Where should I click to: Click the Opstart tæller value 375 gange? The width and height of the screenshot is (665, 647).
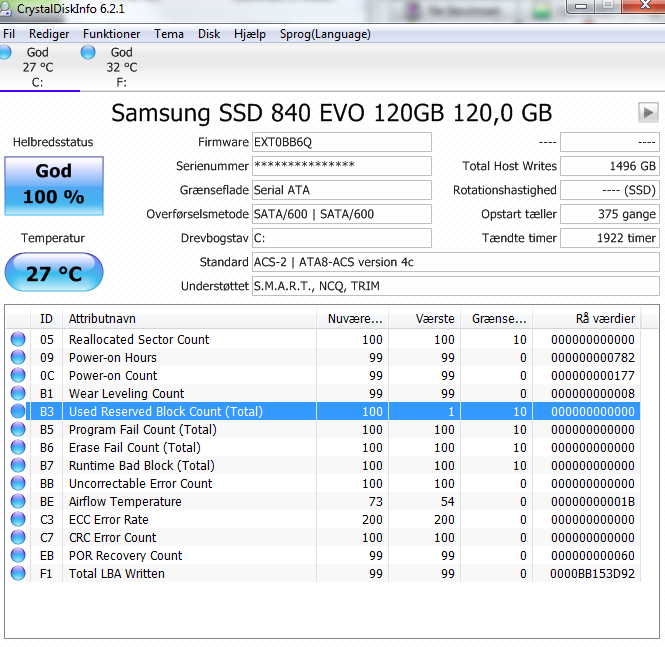click(x=610, y=214)
